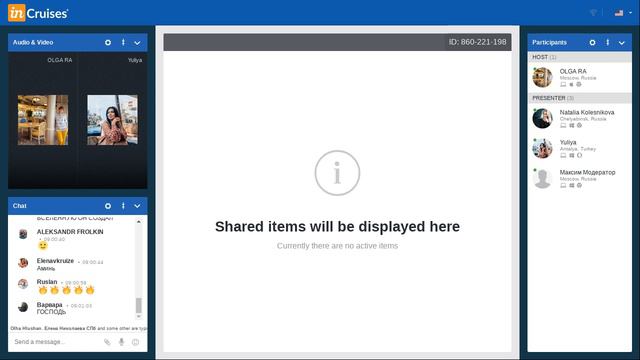640x360 pixels.
Task: Collapse the Chat panel
Action: pyautogui.click(x=138, y=207)
